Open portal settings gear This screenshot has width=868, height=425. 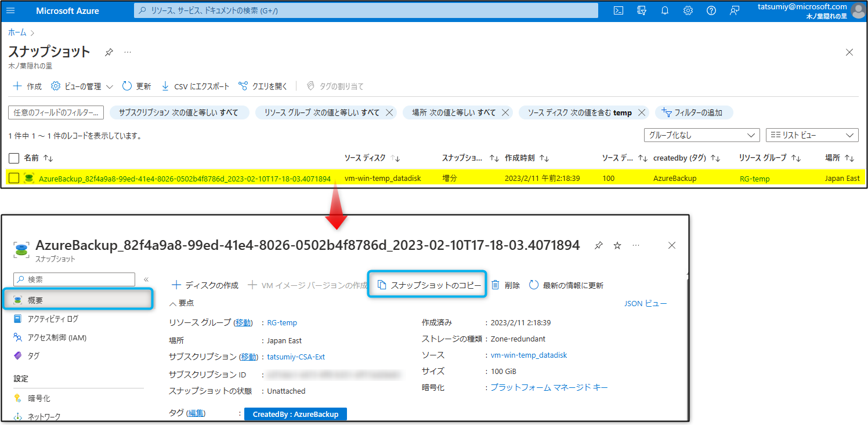point(688,10)
